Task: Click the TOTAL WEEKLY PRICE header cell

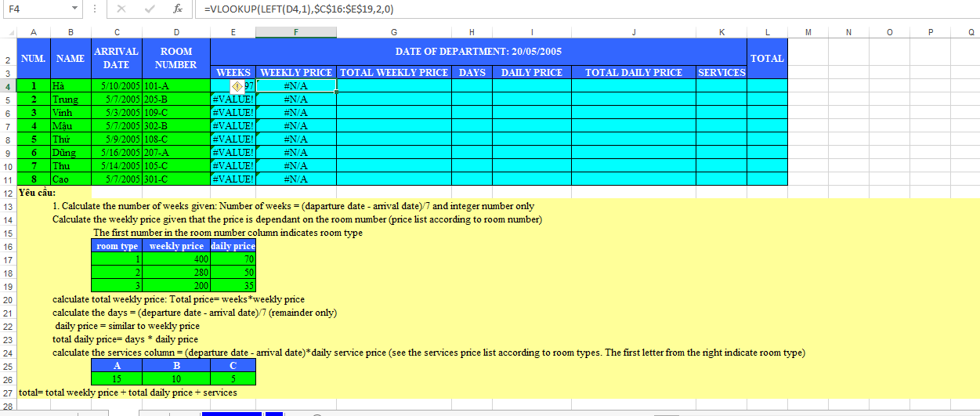Action: [x=394, y=72]
